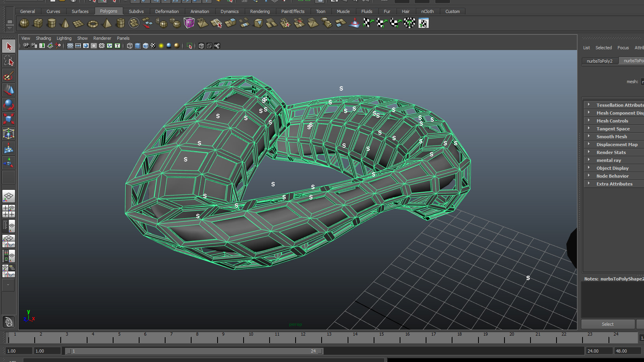This screenshot has width=644, height=362.
Task: Activate the Universal Manipulator tool
Action: pyautogui.click(x=9, y=134)
